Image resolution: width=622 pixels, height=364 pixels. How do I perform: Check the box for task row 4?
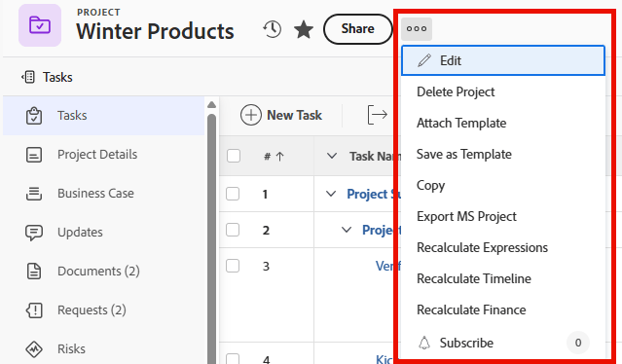point(233,358)
